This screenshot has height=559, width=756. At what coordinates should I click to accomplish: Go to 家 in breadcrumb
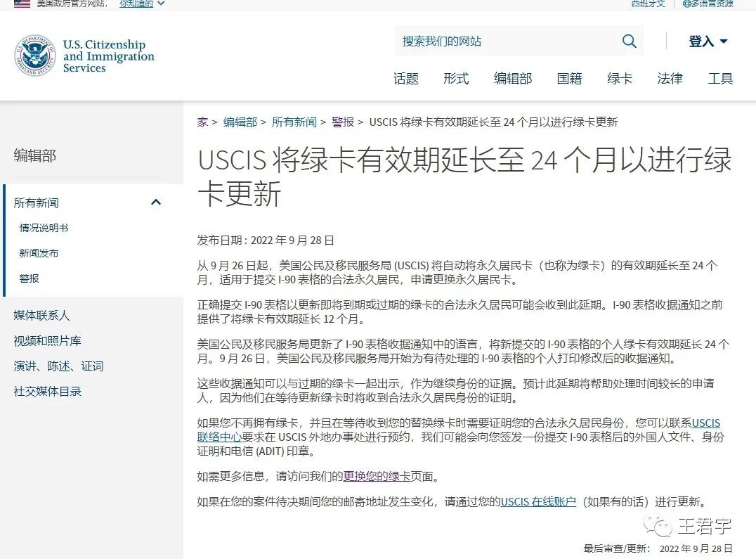click(202, 122)
